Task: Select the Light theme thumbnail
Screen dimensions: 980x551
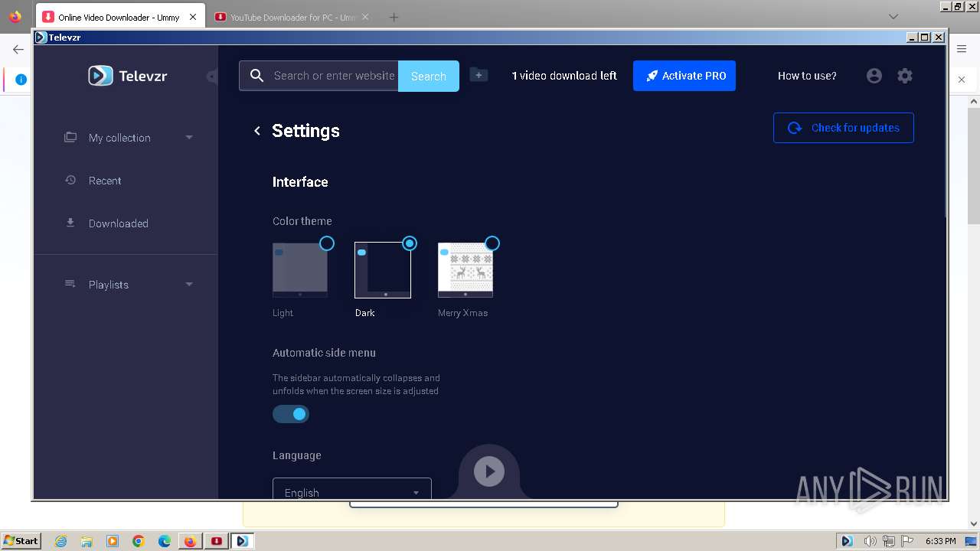Action: [300, 270]
